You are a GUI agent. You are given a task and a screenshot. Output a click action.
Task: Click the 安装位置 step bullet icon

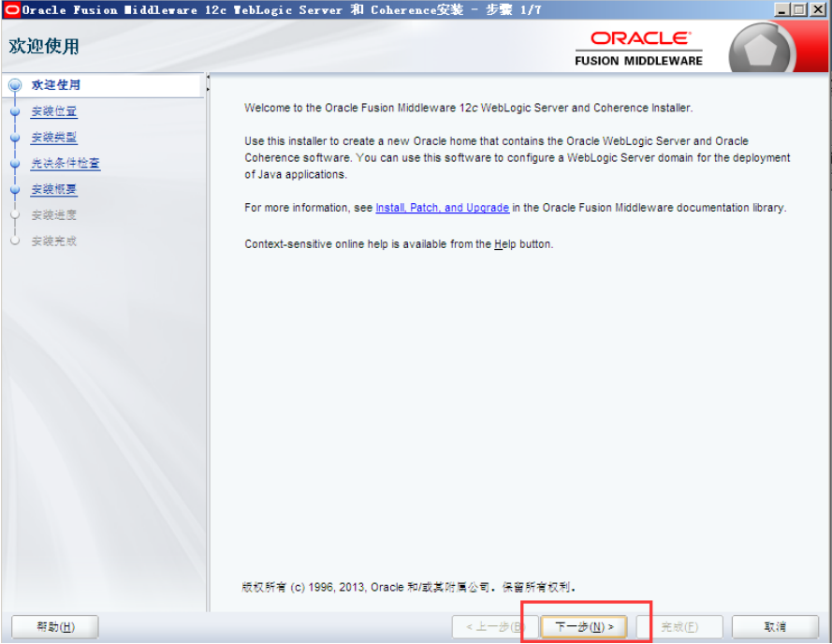[15, 111]
